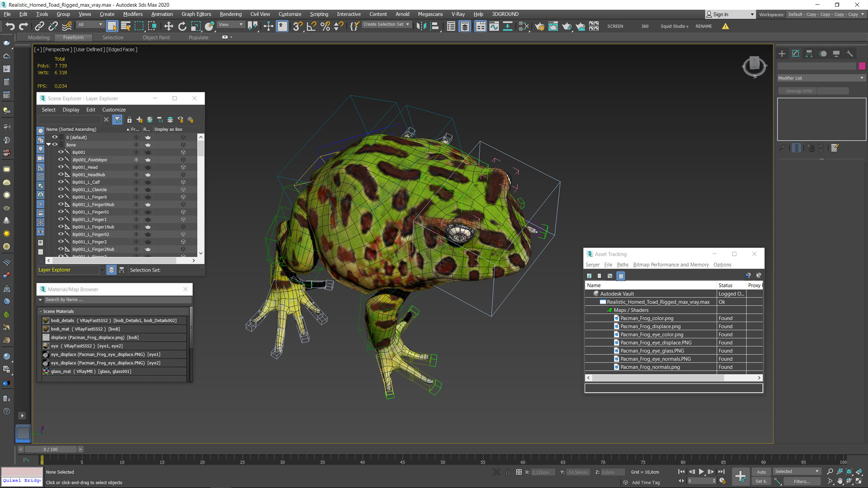Open the Modifier List dropdown
Image resolution: width=868 pixels, height=488 pixels.
821,78
